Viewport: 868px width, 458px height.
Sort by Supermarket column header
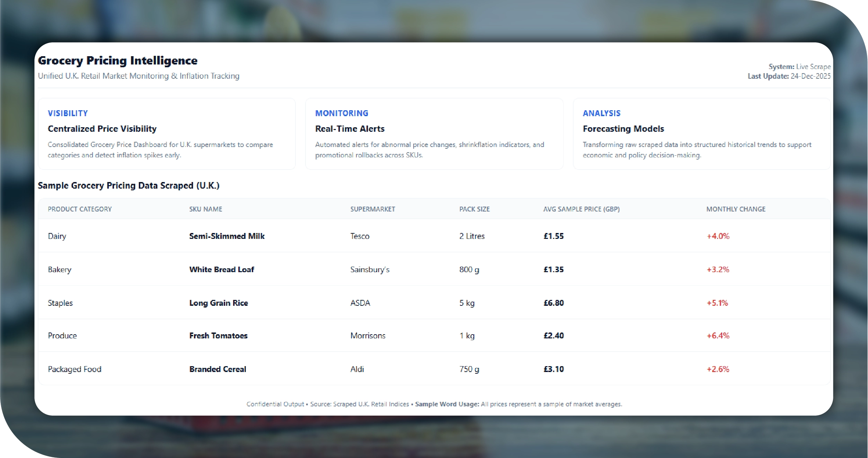click(x=372, y=209)
